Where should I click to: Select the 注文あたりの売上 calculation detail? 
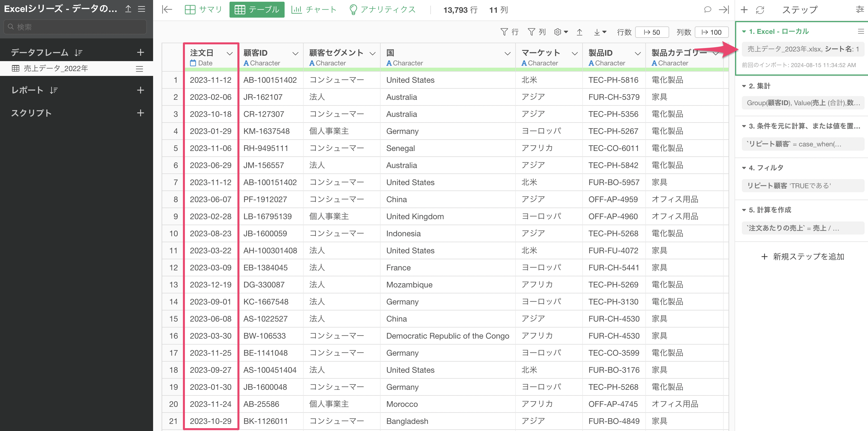803,228
